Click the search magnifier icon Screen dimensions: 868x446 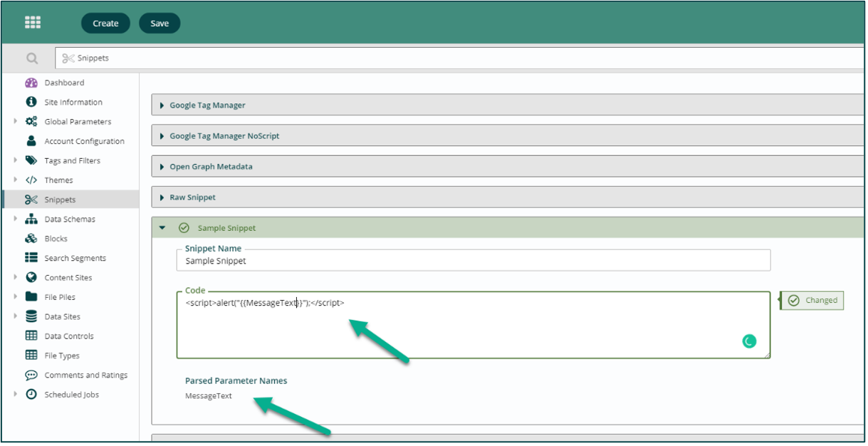[32, 58]
